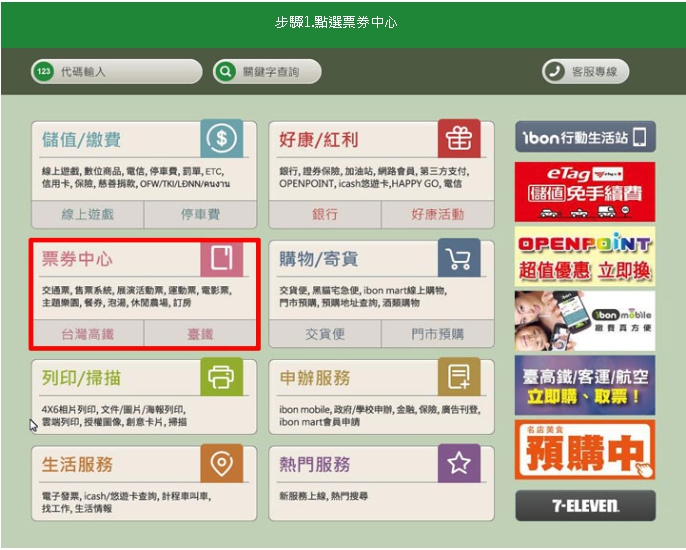The image size is (686, 550).
Task: Open the 熱門服務 category title
Action: pyautogui.click(x=315, y=464)
